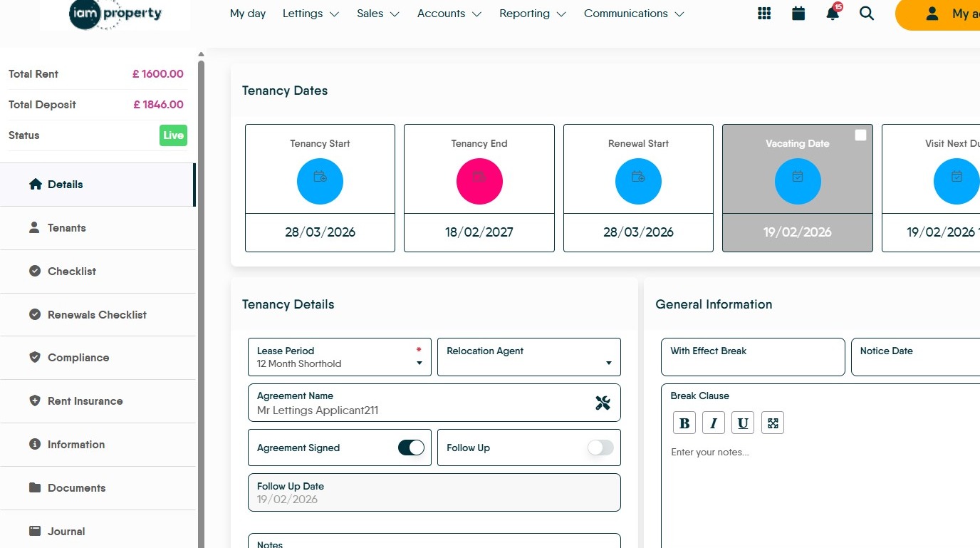The height and width of the screenshot is (548, 980).
Task: Open the Documents sidebar section
Action: point(98,488)
